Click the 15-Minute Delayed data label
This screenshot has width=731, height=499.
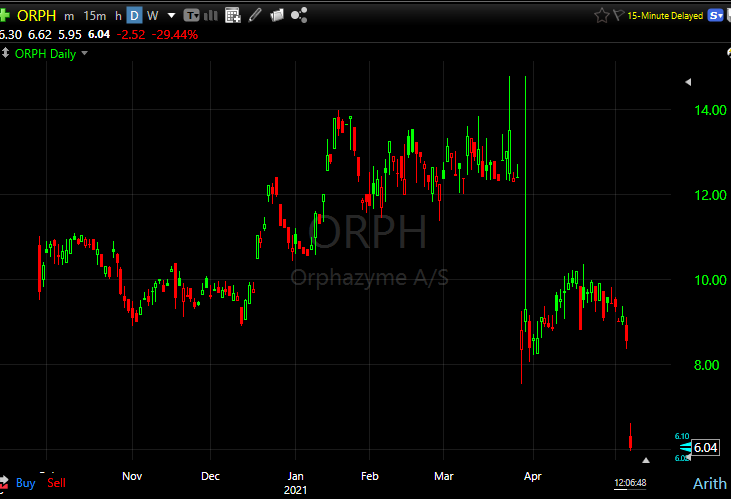tap(665, 16)
